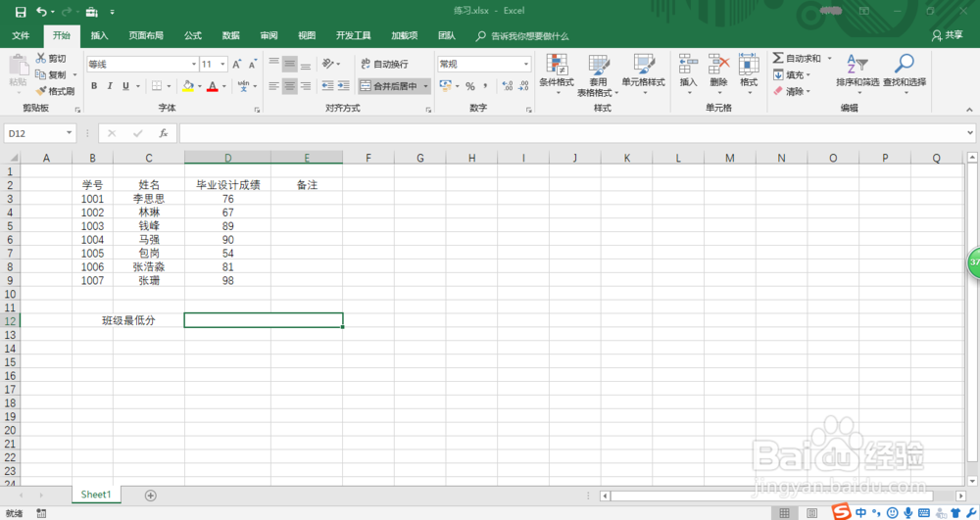Toggle Underline formatting

click(x=125, y=85)
